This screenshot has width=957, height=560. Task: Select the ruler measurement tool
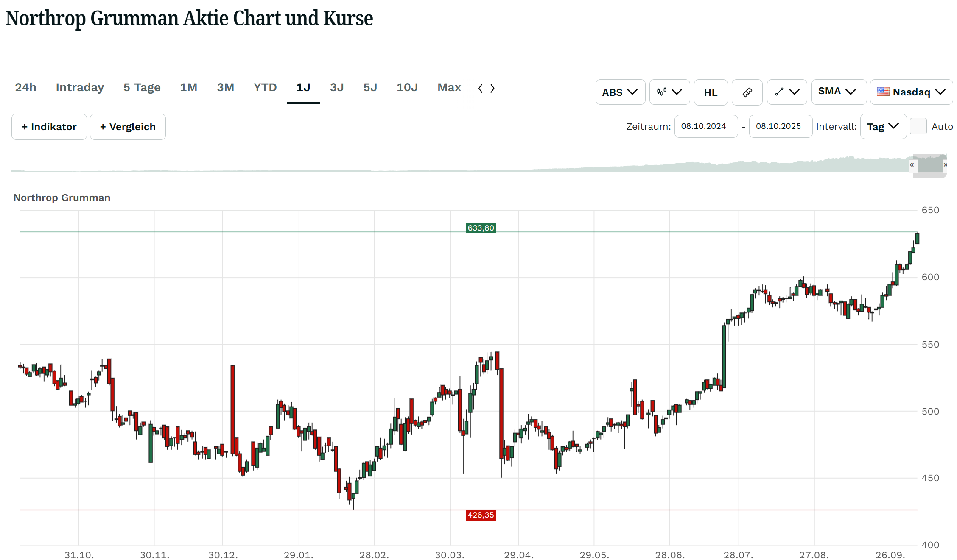pyautogui.click(x=747, y=92)
